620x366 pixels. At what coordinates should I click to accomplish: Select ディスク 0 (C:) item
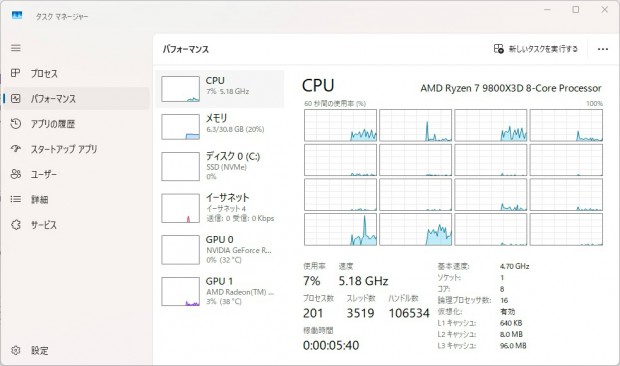219,166
